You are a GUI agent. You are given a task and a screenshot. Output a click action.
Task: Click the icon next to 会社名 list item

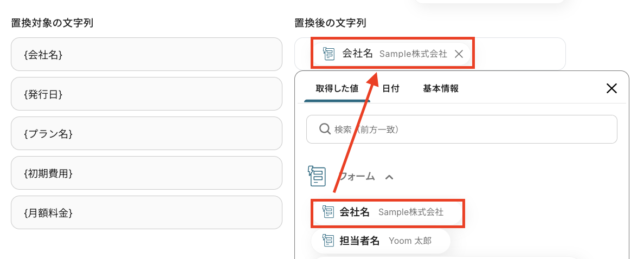coord(327,212)
